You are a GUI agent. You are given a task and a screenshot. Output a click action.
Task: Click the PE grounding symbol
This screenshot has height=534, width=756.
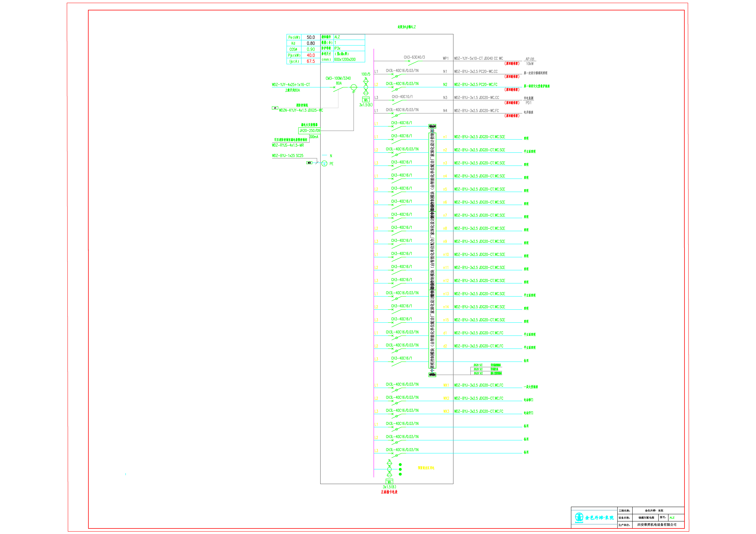[324, 164]
